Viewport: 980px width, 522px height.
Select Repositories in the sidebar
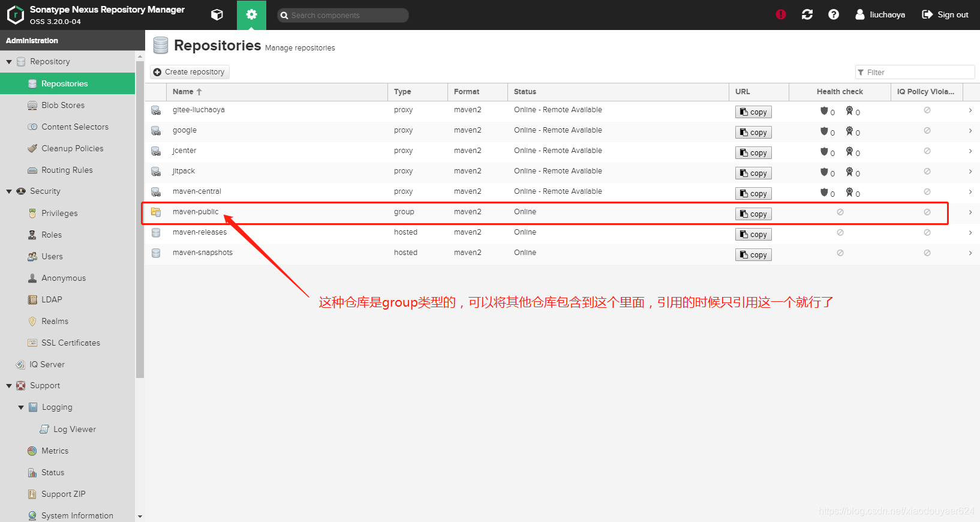click(68, 83)
